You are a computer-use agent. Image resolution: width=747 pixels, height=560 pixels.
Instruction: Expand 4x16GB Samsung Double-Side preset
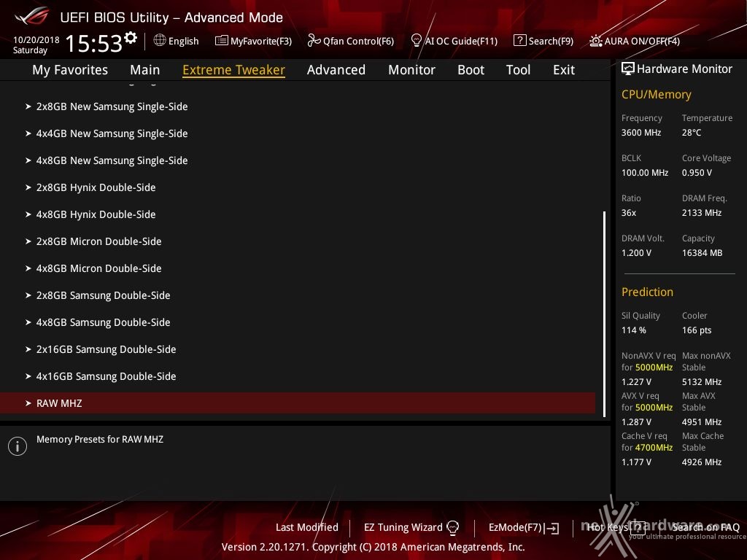[x=298, y=377]
